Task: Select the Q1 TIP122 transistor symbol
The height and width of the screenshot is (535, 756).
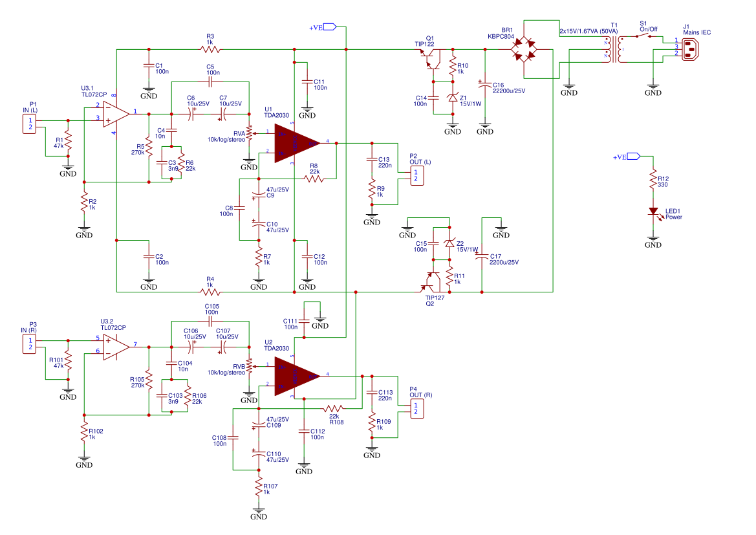Action: point(431,58)
